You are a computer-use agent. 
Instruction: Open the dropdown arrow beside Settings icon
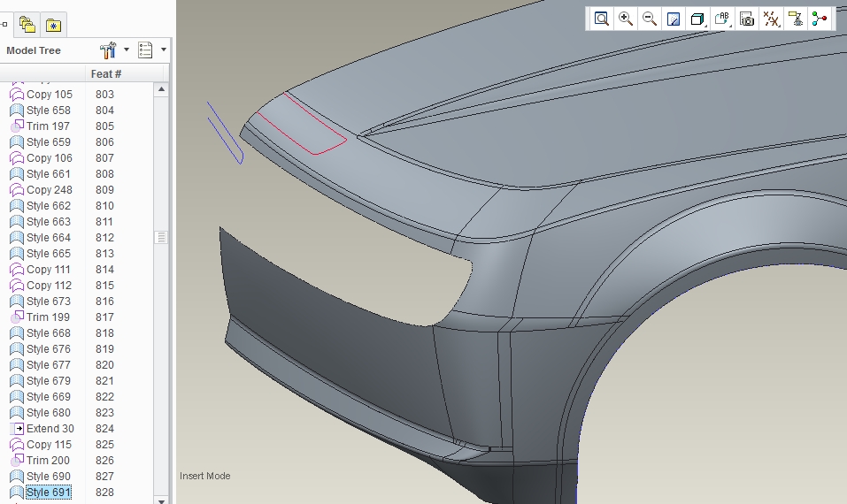pos(127,50)
